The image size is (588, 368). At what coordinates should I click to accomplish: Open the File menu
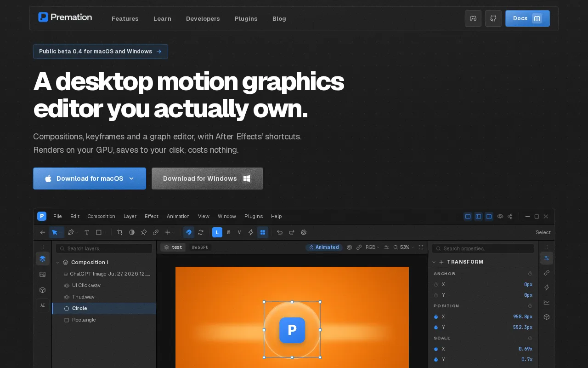tap(57, 216)
